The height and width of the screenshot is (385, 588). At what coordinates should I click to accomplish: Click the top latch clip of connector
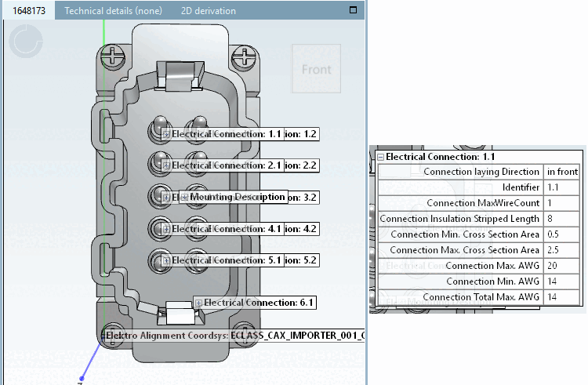coord(180,74)
